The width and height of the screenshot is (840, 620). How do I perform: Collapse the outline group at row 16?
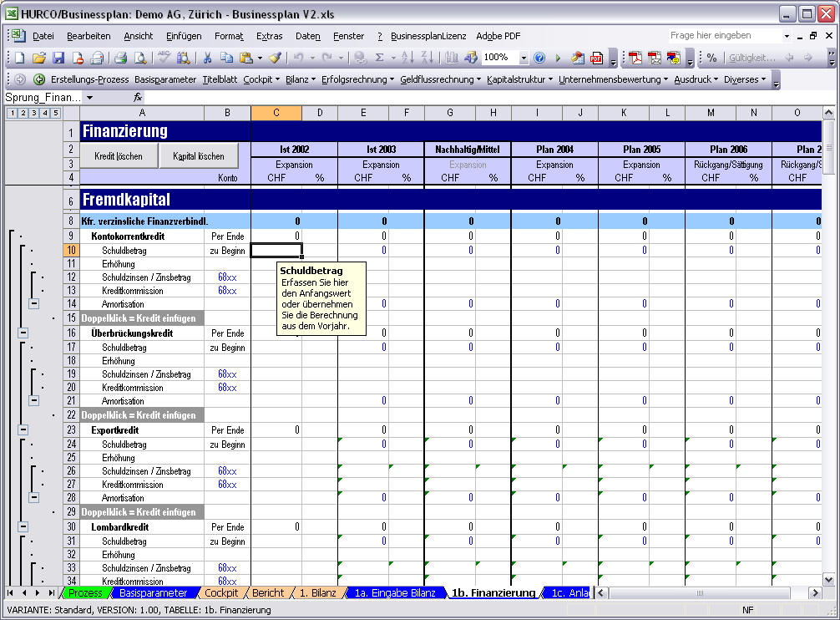(x=23, y=333)
